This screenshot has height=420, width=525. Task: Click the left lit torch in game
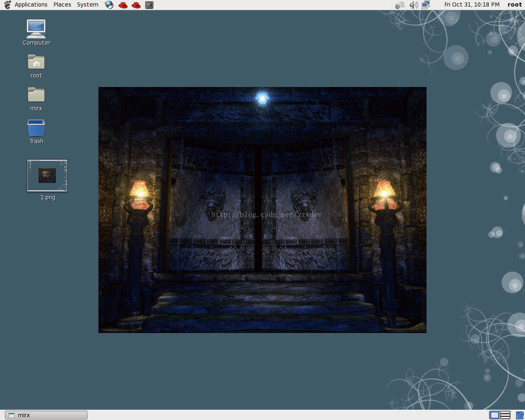(x=139, y=196)
